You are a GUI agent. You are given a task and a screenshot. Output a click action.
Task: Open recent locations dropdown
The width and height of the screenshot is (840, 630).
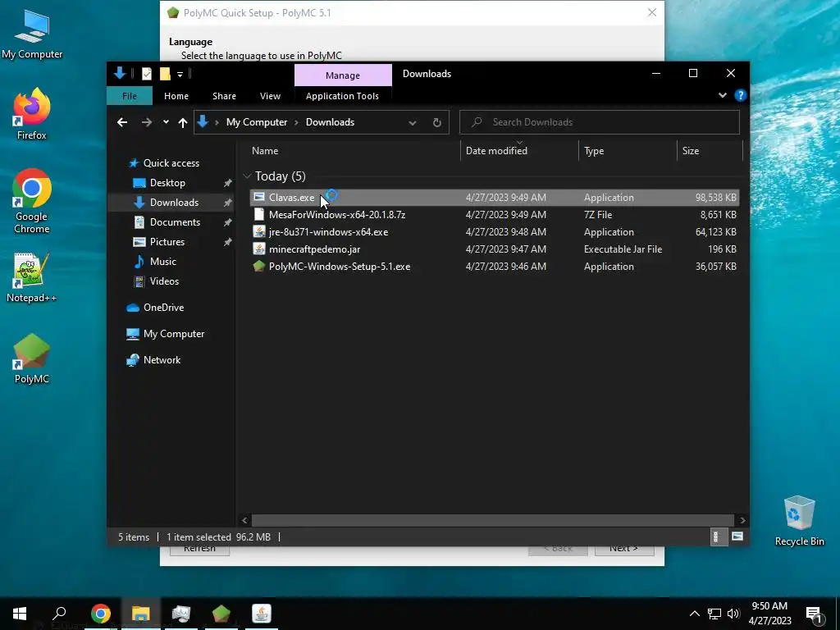tap(166, 122)
